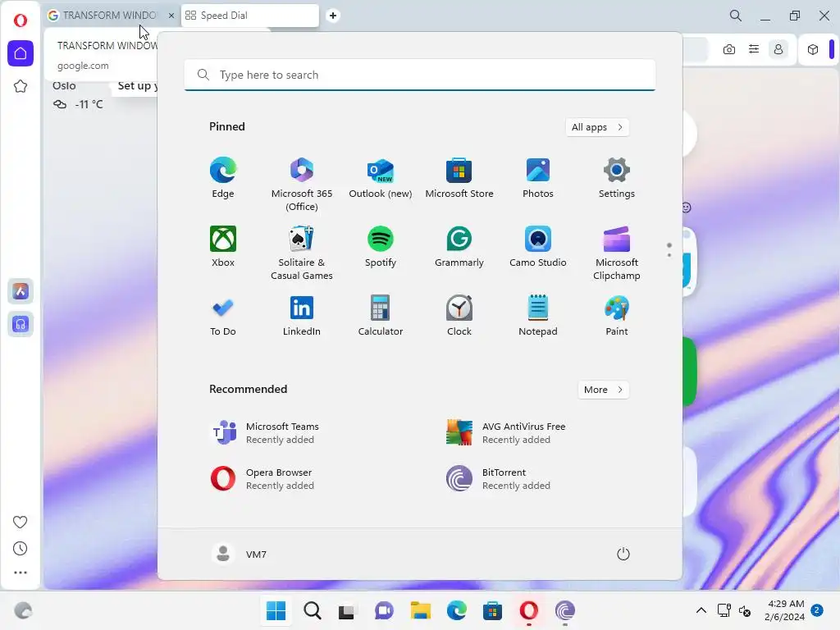Go to next page of pinned apps
The width and height of the screenshot is (840, 630).
(x=669, y=255)
